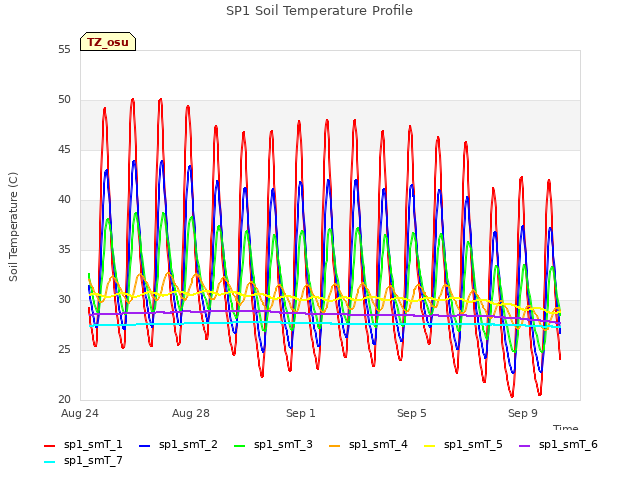Click the 55 y-axis tick label
Screen dimensions: 640x480
(x=64, y=50)
